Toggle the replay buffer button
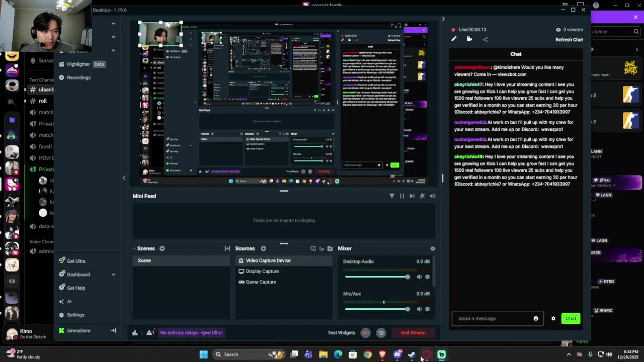The width and height of the screenshot is (644, 362). coord(381,333)
